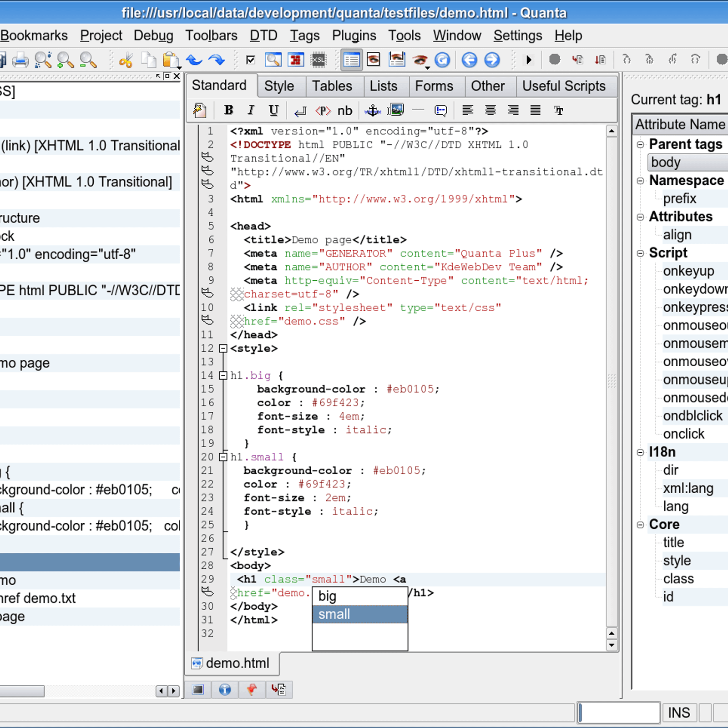Click the Print toolbar icon

point(20,60)
